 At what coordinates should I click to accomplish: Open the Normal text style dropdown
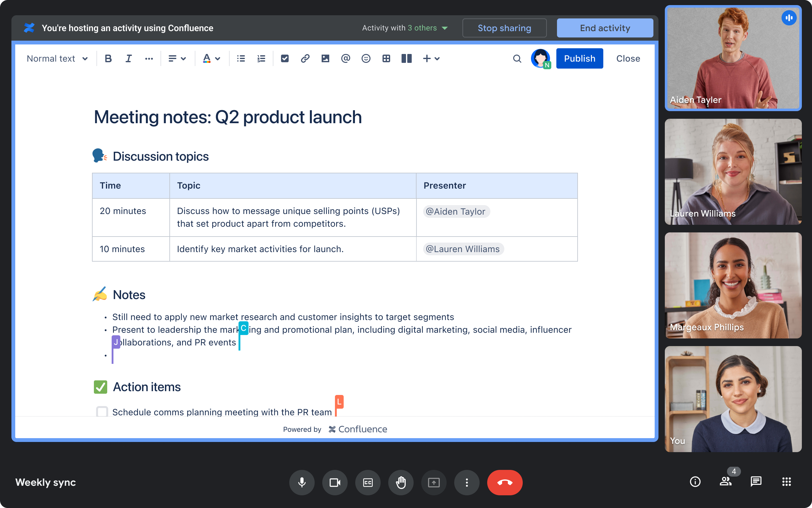click(x=57, y=59)
